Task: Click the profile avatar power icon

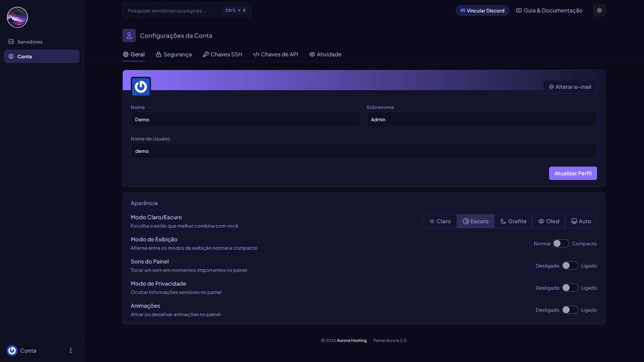Action: (141, 87)
